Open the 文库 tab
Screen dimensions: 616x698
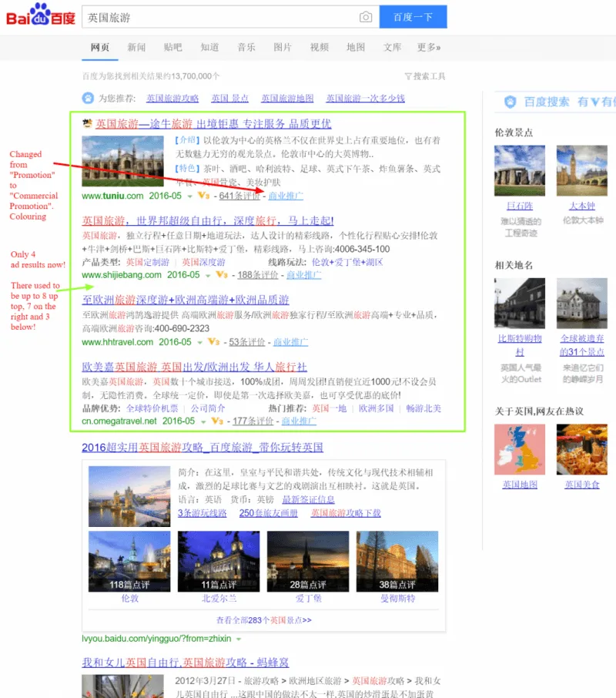(392, 47)
